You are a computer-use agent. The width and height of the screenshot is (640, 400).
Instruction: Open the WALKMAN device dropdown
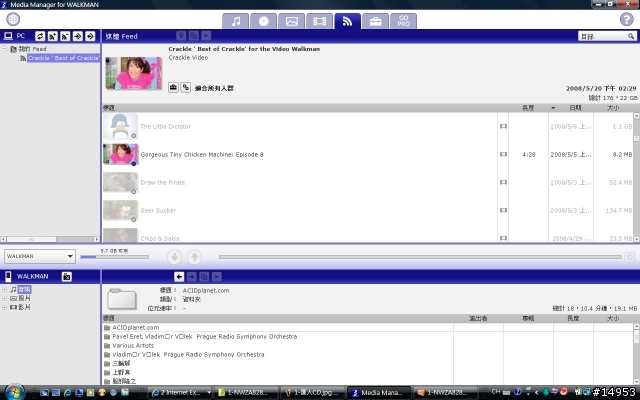pyautogui.click(x=40, y=256)
